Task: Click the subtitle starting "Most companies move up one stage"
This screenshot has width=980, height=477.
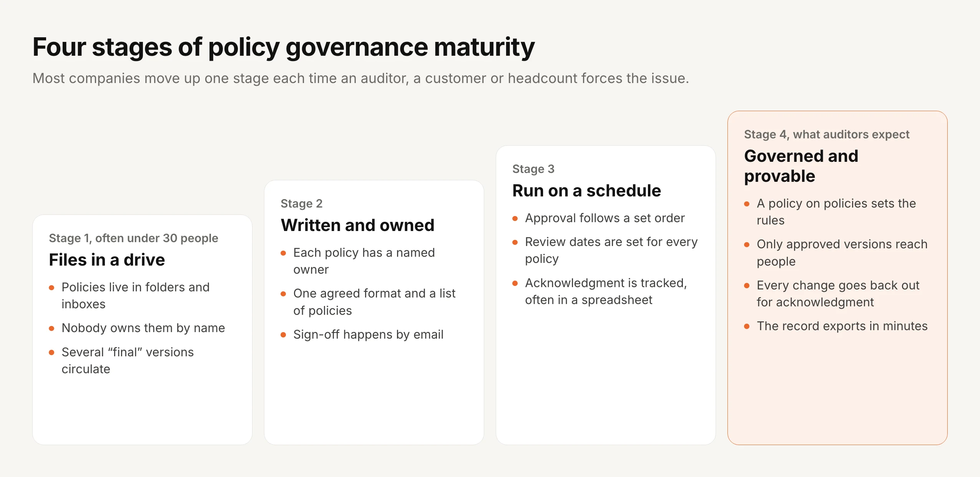Action: pos(360,78)
